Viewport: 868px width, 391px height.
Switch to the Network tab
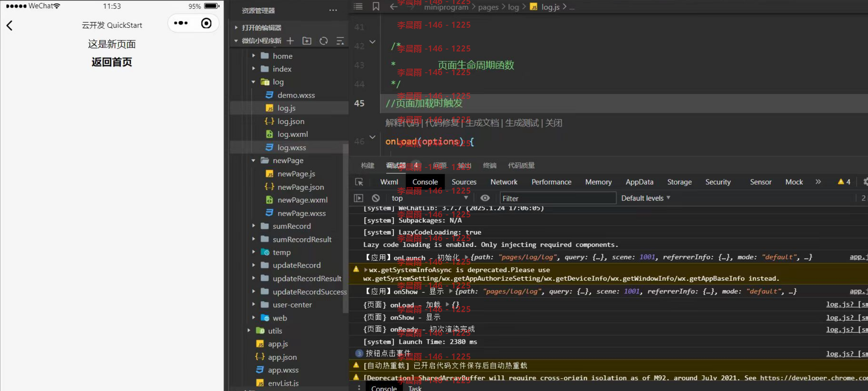pos(504,182)
